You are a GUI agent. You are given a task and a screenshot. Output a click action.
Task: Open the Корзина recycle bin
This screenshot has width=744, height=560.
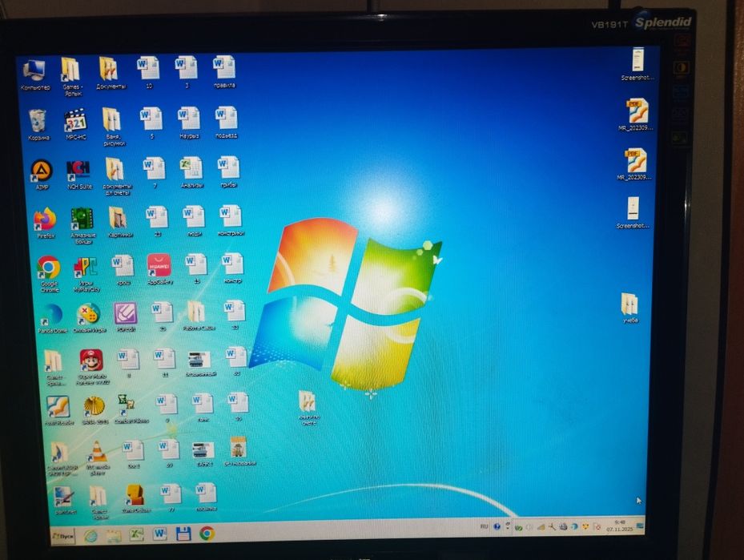click(38, 125)
